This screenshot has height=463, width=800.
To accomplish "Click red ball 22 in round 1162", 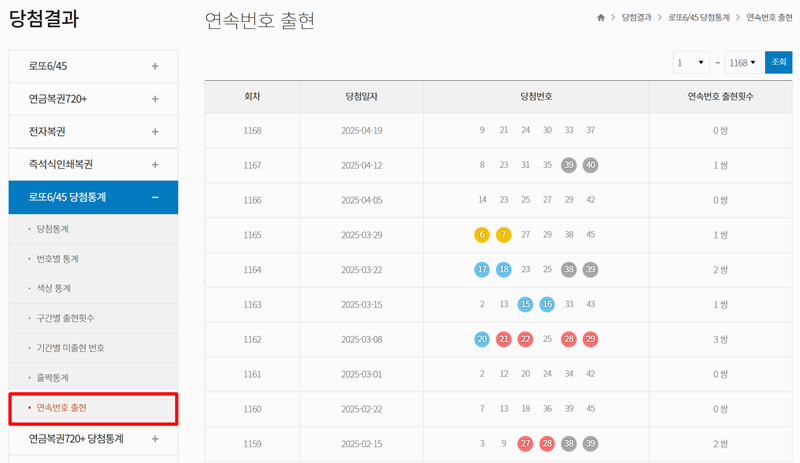I will pos(526,339).
